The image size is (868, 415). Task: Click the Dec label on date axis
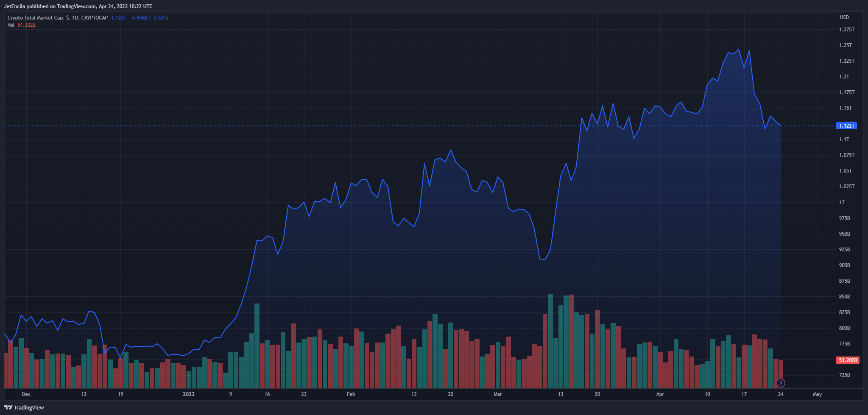26,394
